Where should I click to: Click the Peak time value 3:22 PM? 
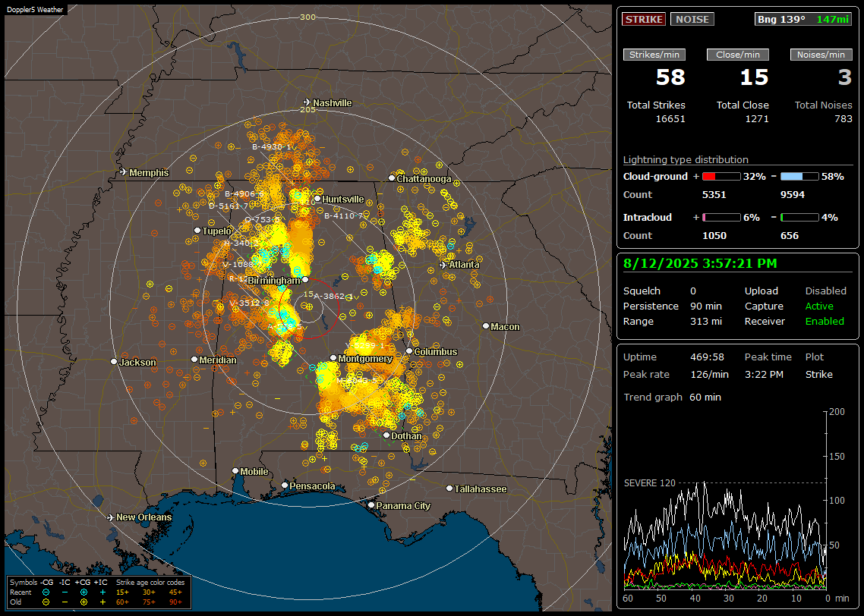764,374
